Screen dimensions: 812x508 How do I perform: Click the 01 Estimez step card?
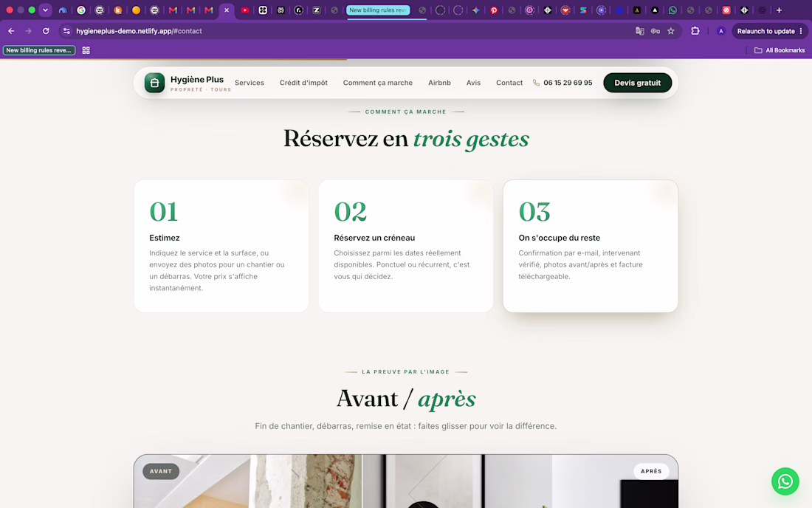(221, 246)
